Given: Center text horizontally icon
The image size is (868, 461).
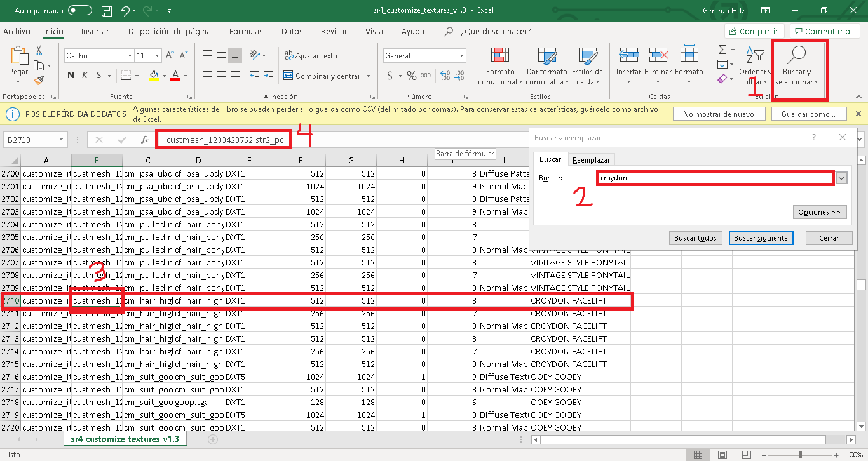Looking at the screenshot, I should (x=220, y=76).
